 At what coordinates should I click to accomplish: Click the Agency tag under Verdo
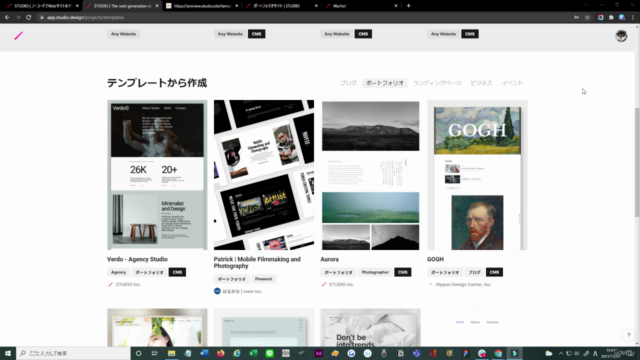pos(118,272)
